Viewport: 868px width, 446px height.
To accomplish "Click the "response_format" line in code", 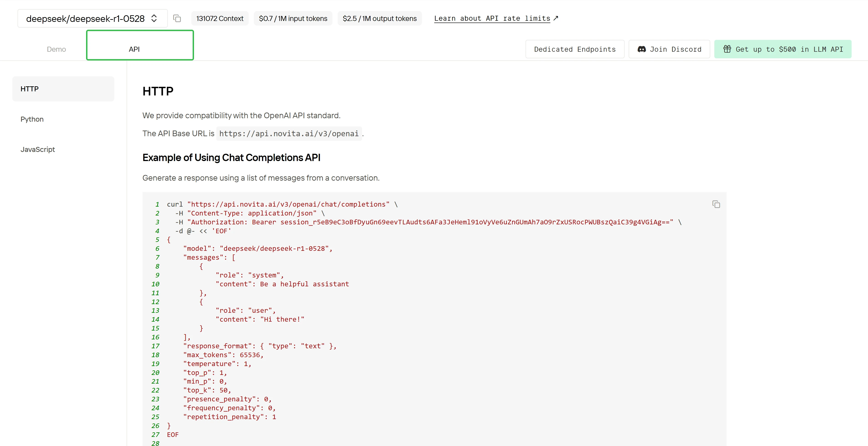I will point(259,346).
